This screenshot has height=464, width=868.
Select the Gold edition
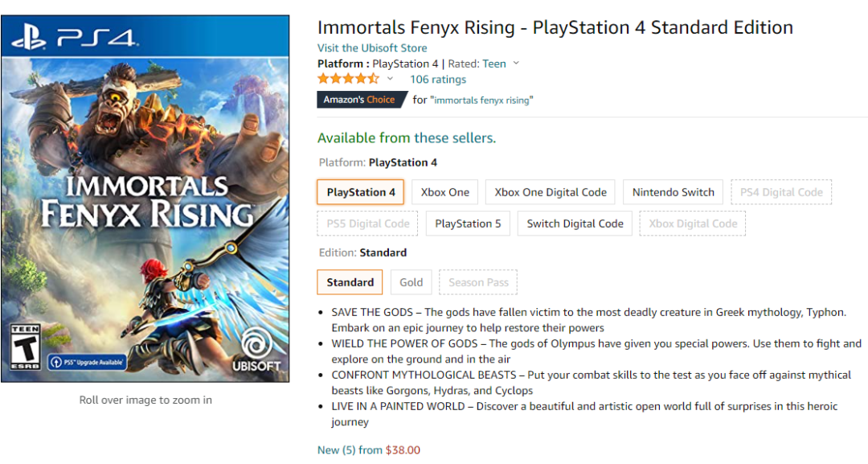click(x=411, y=282)
